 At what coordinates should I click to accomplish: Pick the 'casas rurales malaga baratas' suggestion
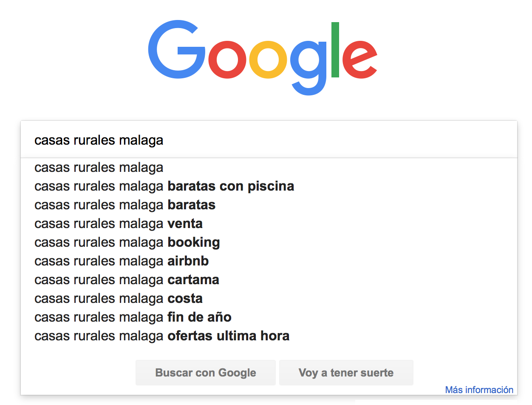[x=269, y=205]
